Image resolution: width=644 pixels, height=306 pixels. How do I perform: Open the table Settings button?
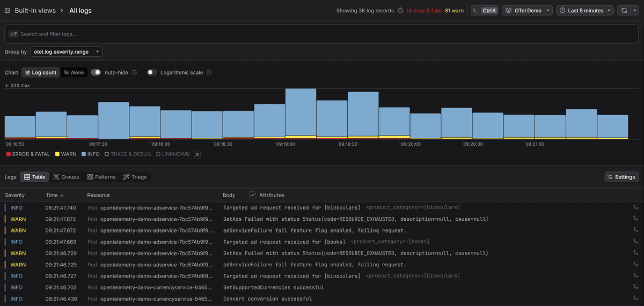pyautogui.click(x=621, y=177)
